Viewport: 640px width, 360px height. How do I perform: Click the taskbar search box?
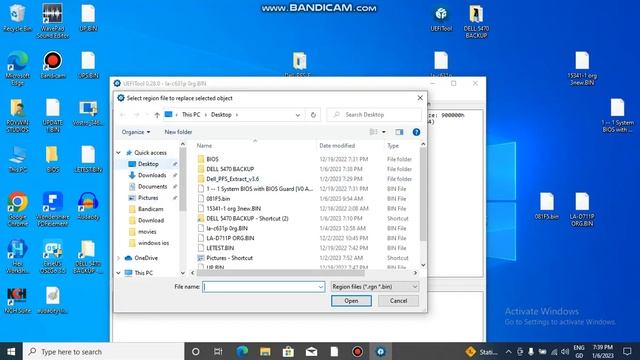(x=103, y=351)
